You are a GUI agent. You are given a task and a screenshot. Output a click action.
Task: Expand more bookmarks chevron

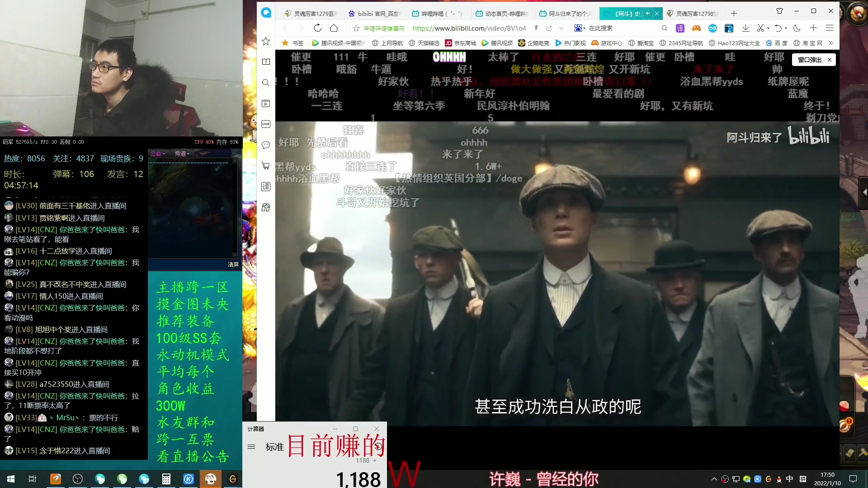(830, 43)
